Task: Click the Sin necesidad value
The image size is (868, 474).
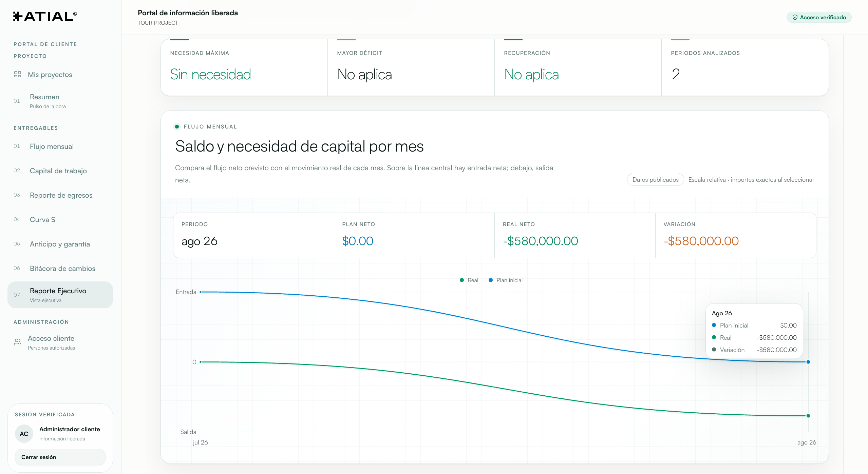Action: point(210,75)
